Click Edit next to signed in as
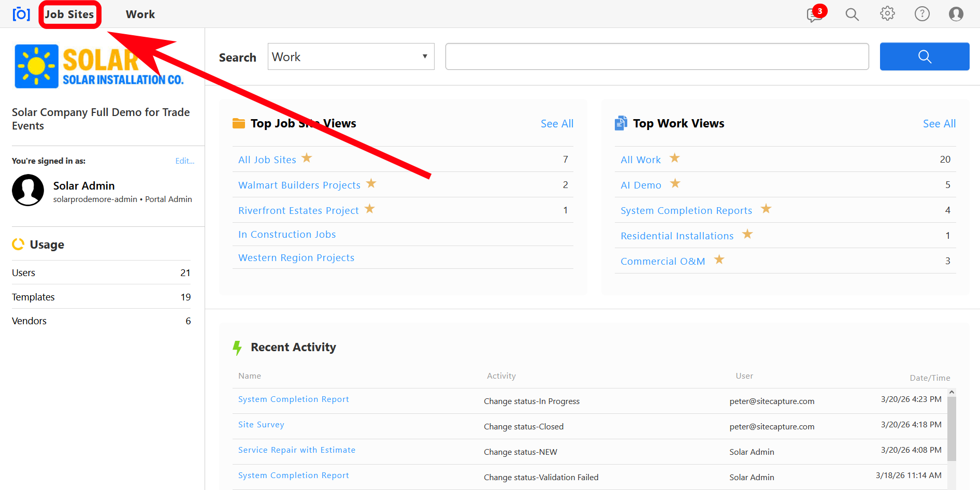The image size is (980, 490). point(184,161)
